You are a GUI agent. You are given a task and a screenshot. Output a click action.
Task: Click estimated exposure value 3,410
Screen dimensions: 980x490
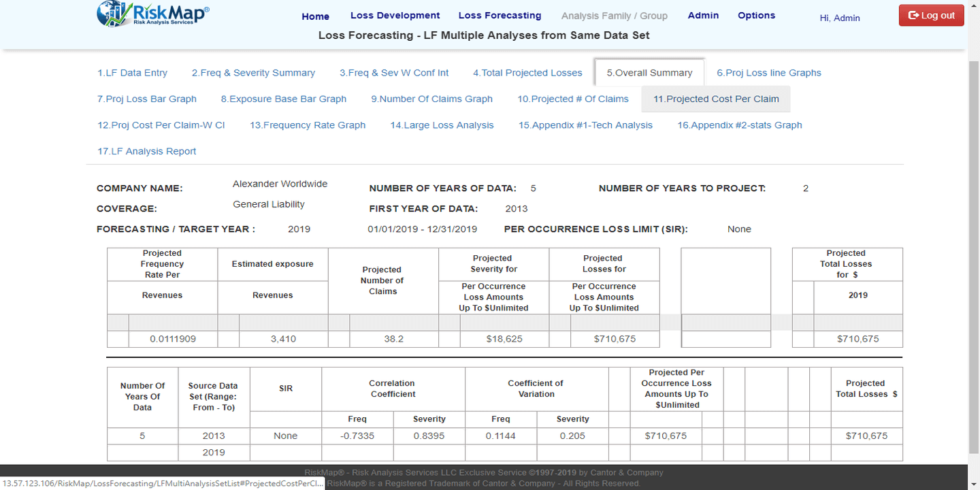click(x=283, y=339)
